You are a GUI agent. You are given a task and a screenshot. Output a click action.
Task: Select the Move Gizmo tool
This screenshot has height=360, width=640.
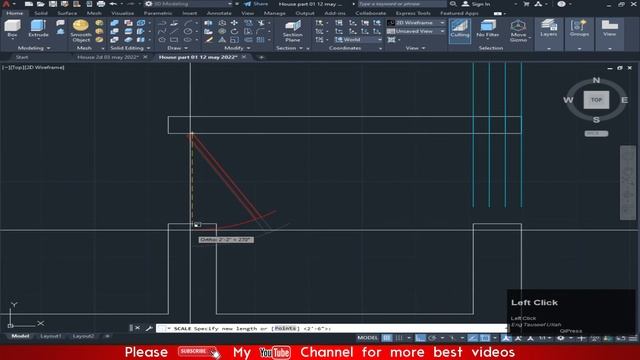pos(518,31)
